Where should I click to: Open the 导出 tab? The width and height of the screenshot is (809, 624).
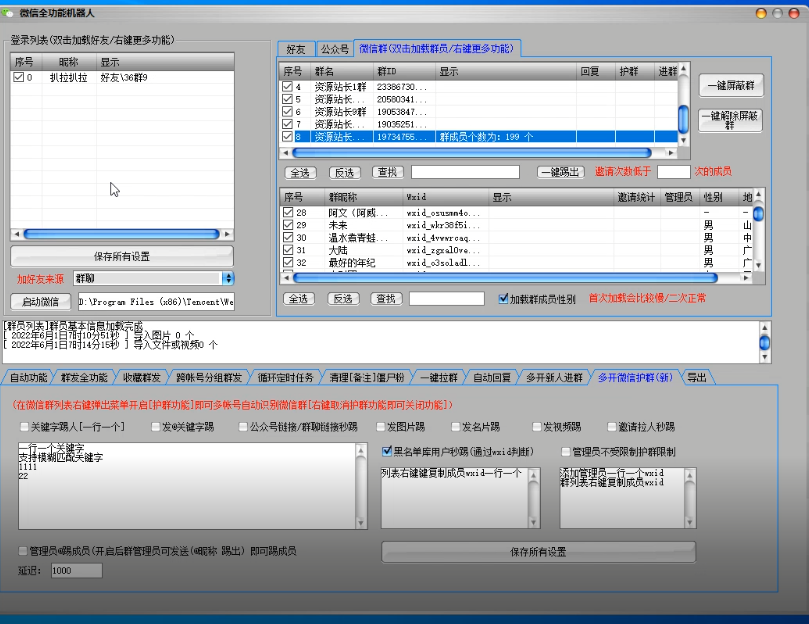coord(697,378)
